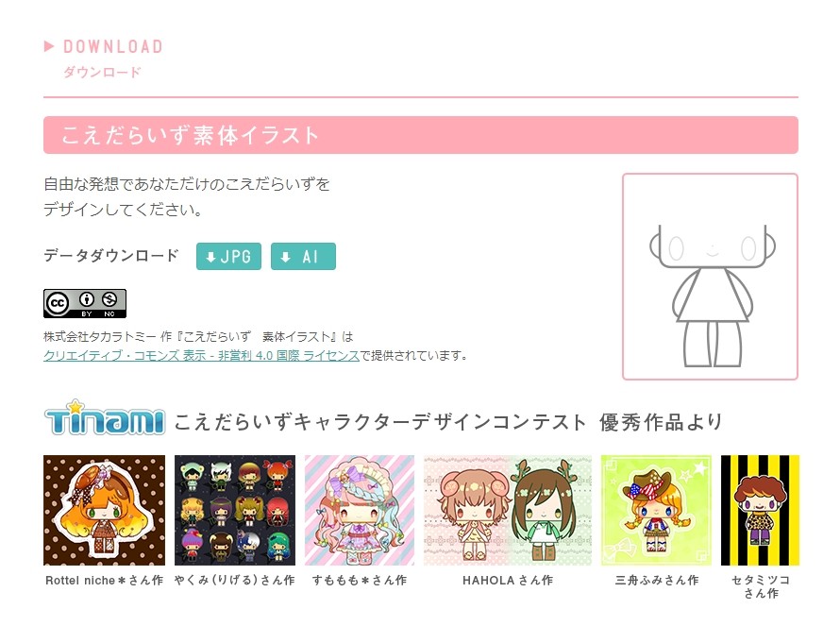
Task: Open the セタミツコ yellow-striped artwork thumbnail
Action: [760, 510]
